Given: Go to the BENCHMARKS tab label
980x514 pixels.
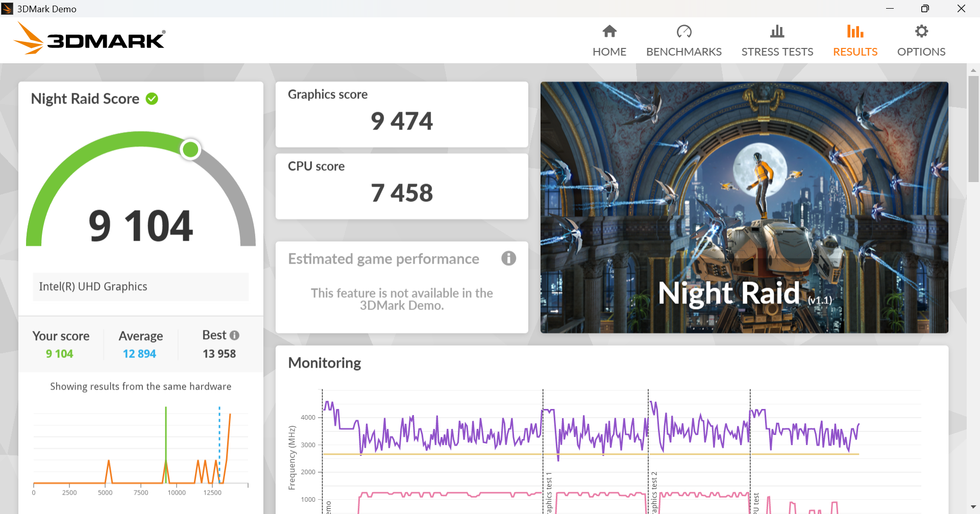Looking at the screenshot, I should click(683, 52).
